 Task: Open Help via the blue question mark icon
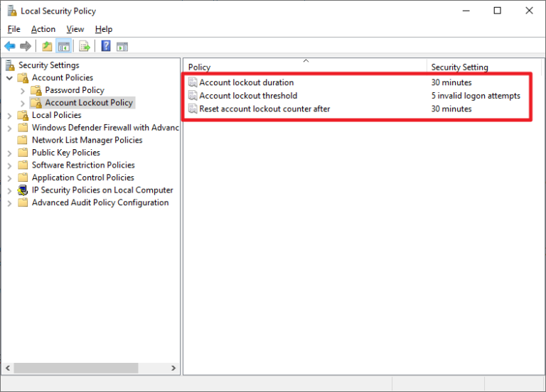click(x=106, y=46)
